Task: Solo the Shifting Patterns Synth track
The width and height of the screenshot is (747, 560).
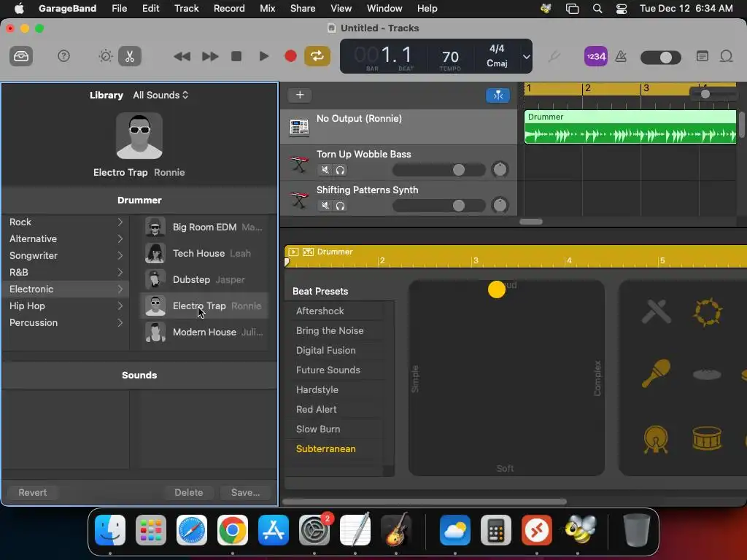Action: 340,206
